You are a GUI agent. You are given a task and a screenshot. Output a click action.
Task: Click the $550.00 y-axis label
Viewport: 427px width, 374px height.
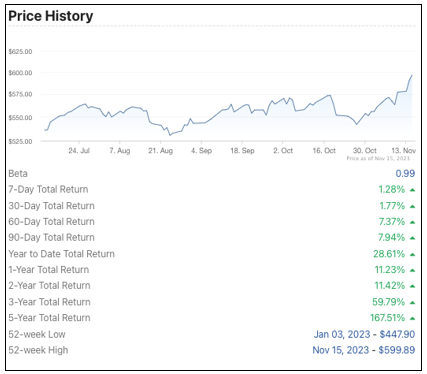click(x=20, y=118)
